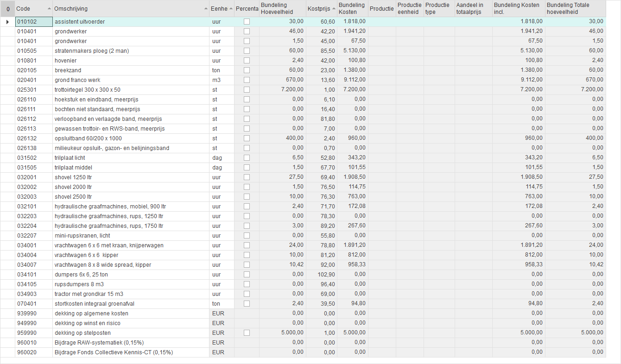This screenshot has width=621, height=364.
Task: Select code cell 010505
Action: pos(34,51)
